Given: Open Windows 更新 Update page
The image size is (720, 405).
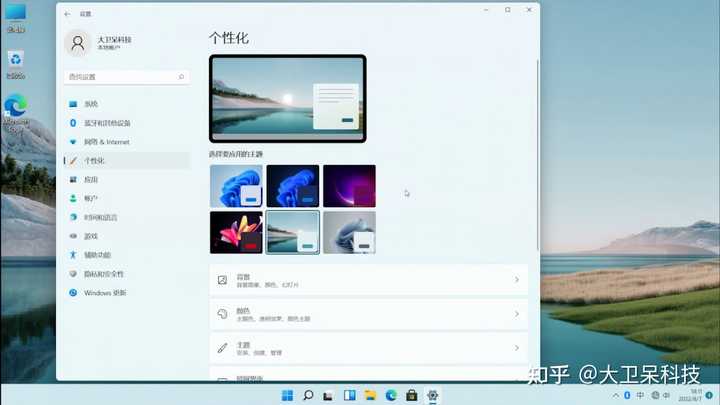Looking at the screenshot, I should [x=127, y=292].
